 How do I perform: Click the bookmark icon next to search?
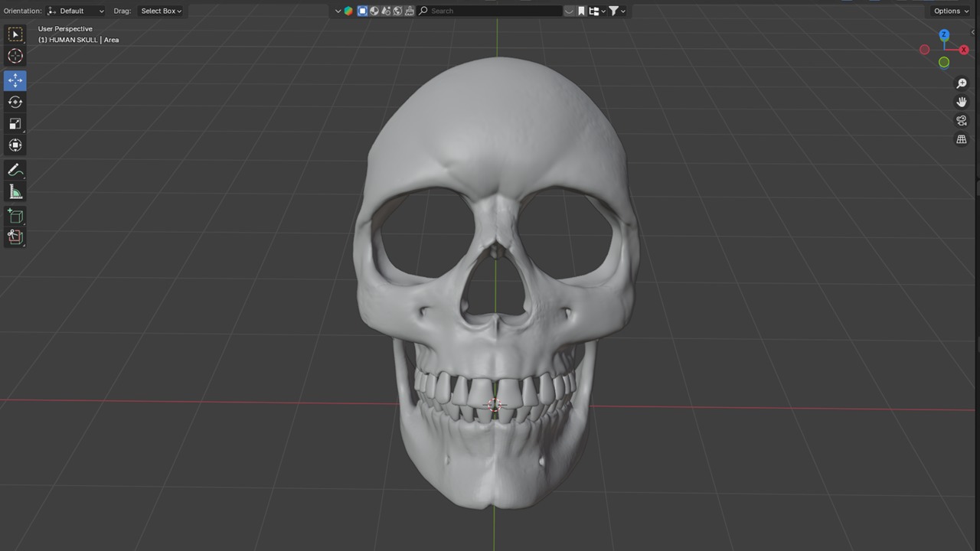point(582,11)
